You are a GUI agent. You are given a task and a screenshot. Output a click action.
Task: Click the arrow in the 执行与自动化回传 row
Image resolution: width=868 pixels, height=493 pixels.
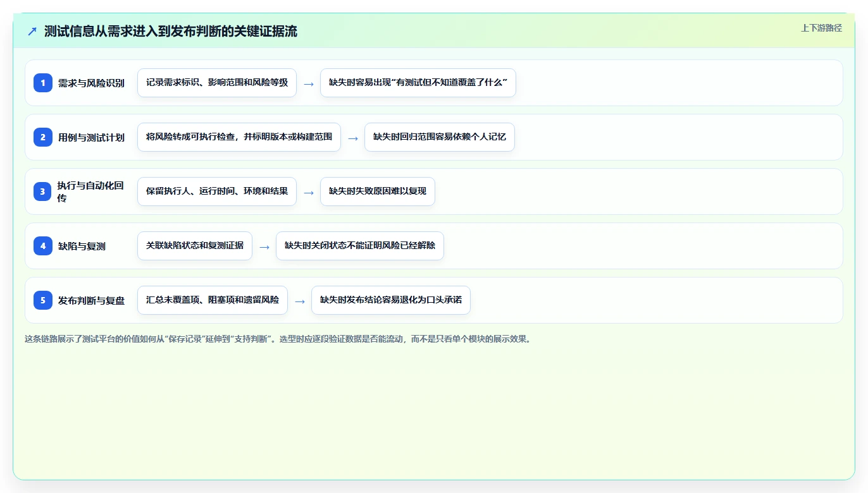pyautogui.click(x=309, y=192)
